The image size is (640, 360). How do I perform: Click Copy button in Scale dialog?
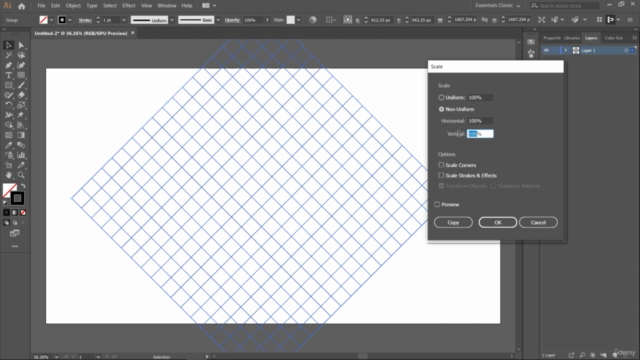point(453,222)
